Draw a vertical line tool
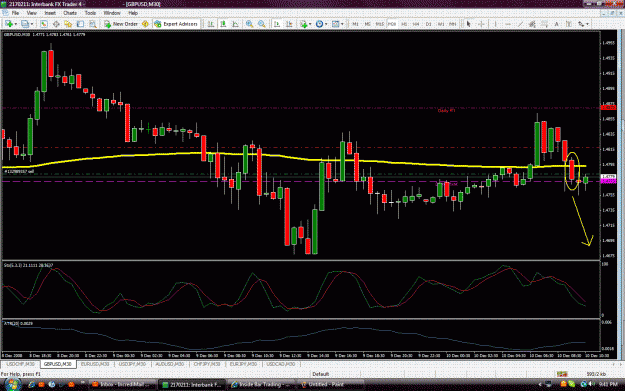 click(x=495, y=24)
